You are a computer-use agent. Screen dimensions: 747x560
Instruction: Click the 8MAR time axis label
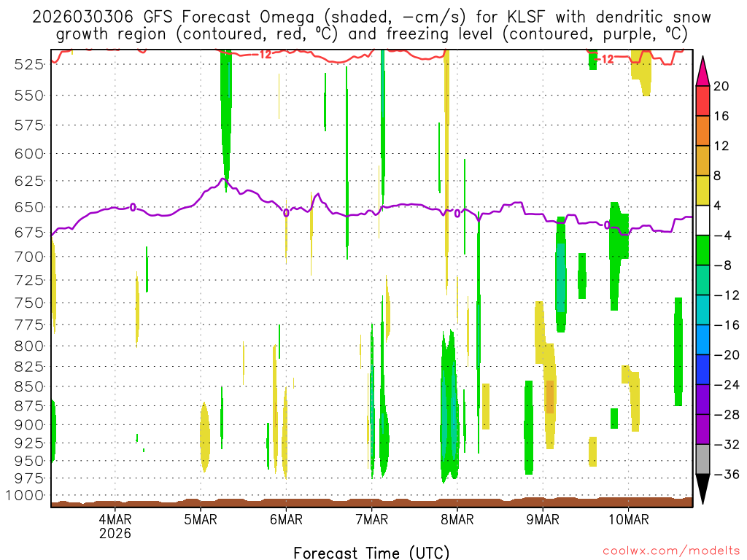(457, 519)
